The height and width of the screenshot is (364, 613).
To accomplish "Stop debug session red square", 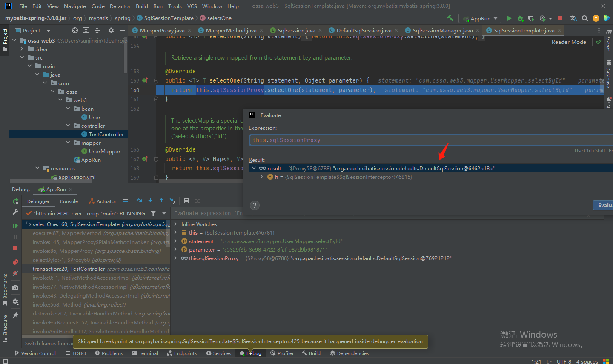I will (15, 248).
